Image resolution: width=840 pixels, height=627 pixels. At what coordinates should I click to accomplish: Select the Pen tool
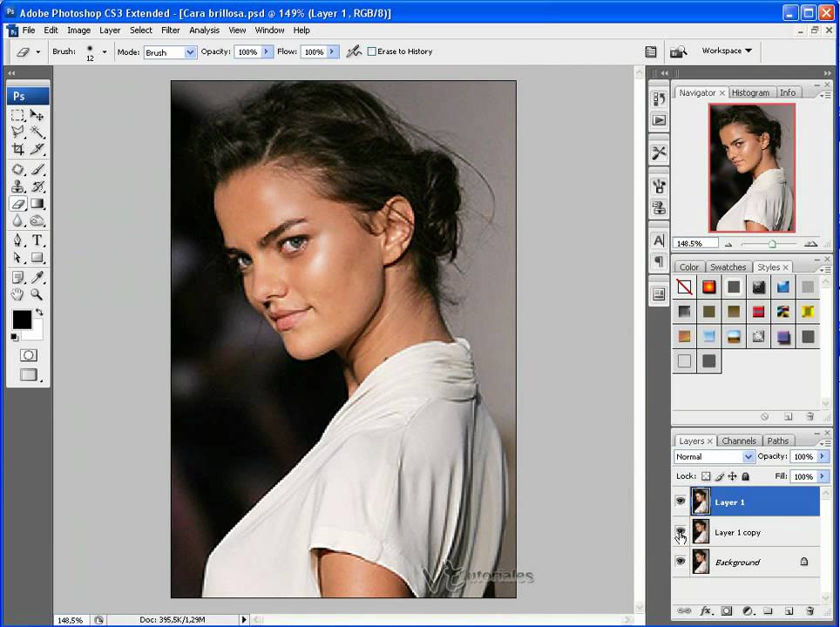(x=17, y=241)
